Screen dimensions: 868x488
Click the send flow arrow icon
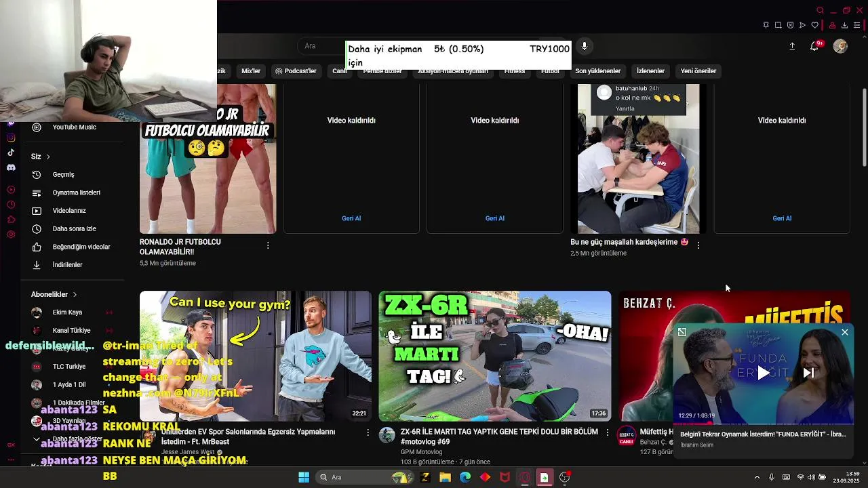pyautogui.click(x=802, y=25)
